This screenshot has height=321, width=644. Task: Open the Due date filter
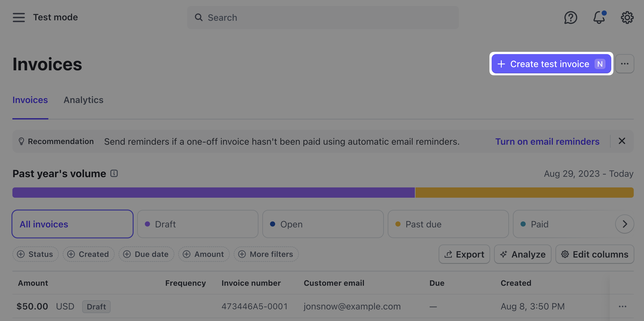(x=146, y=254)
